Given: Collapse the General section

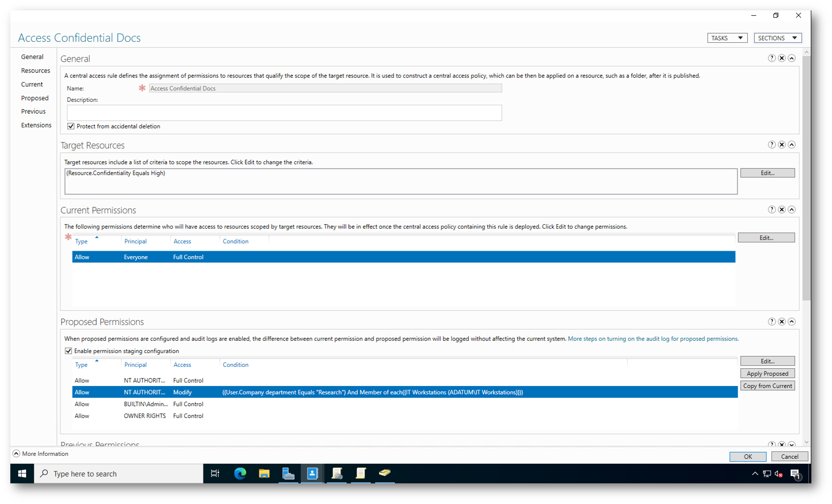Looking at the screenshot, I should tap(792, 58).
